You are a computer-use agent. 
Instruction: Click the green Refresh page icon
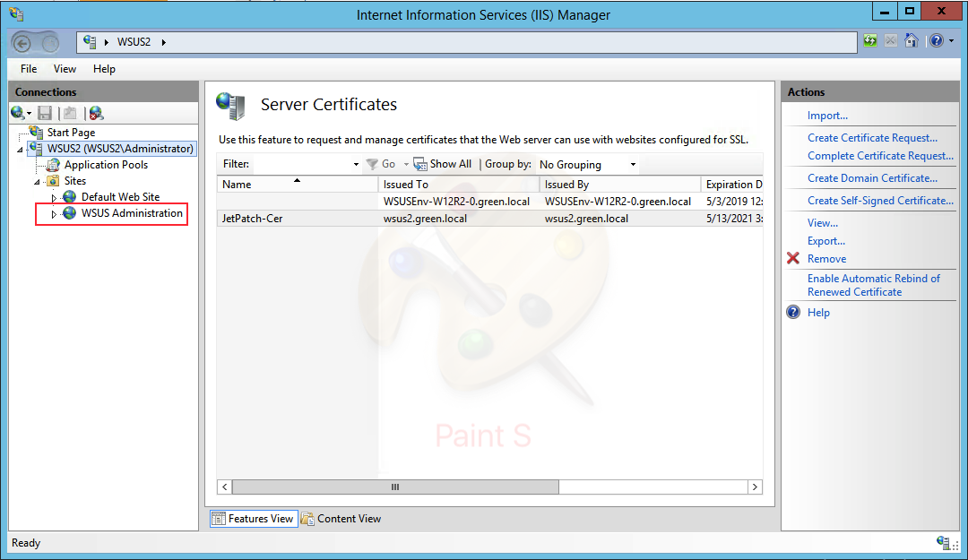pyautogui.click(x=870, y=41)
